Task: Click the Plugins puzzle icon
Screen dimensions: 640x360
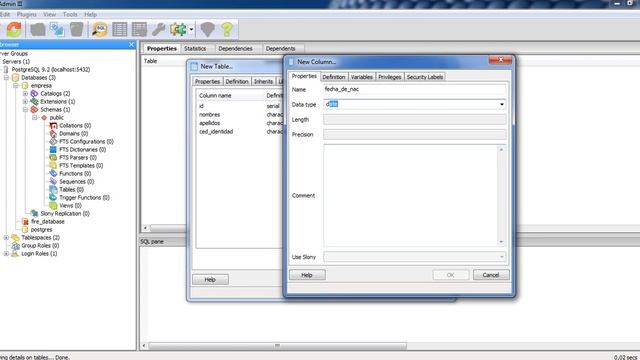Action: [178, 29]
